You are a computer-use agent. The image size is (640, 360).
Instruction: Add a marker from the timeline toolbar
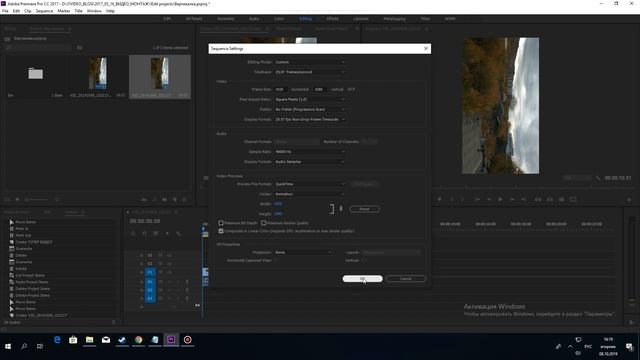[167, 233]
